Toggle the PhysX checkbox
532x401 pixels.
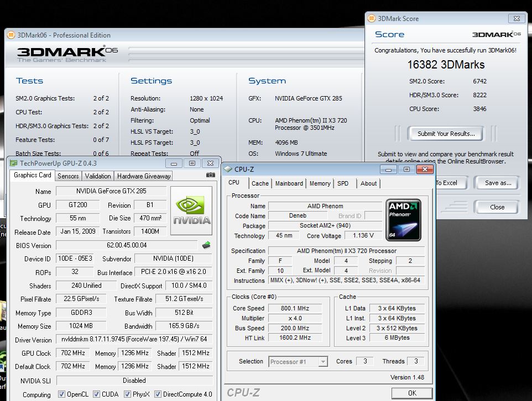(127, 394)
